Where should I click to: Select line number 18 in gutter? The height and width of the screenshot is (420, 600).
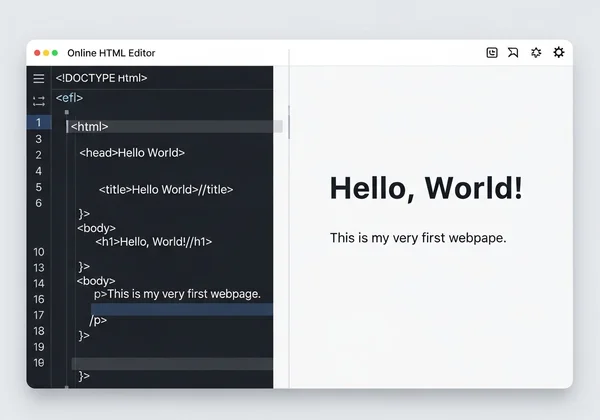[x=39, y=331]
